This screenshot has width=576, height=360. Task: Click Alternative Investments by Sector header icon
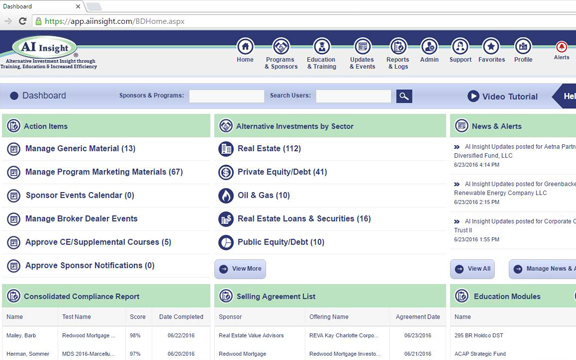(x=226, y=126)
